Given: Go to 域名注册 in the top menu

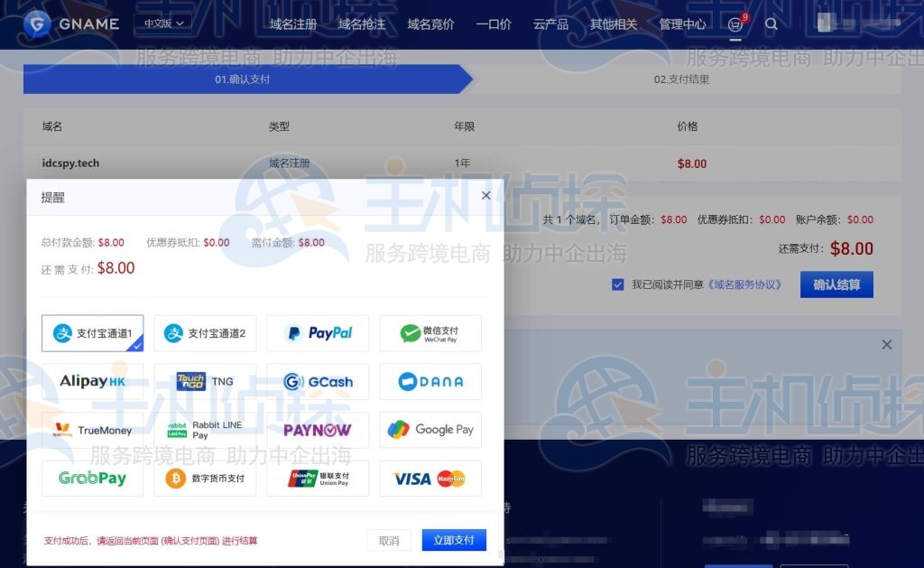Looking at the screenshot, I should [292, 24].
